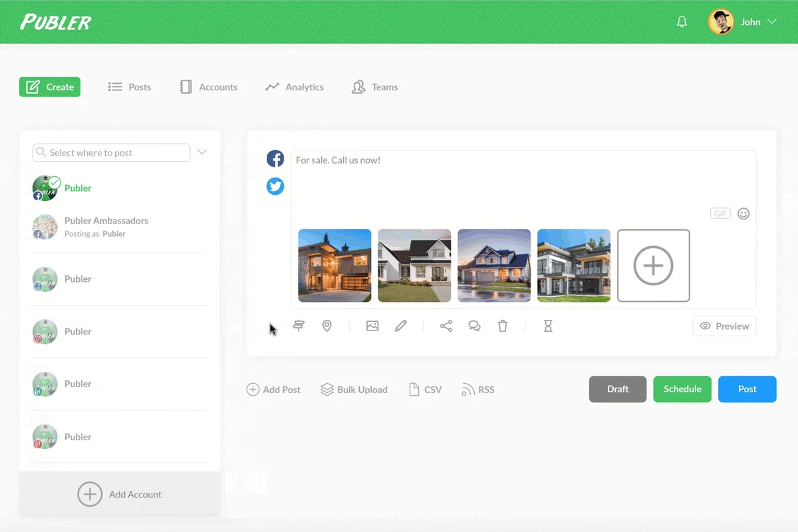Click the share icon in post toolbar

pyautogui.click(x=446, y=326)
